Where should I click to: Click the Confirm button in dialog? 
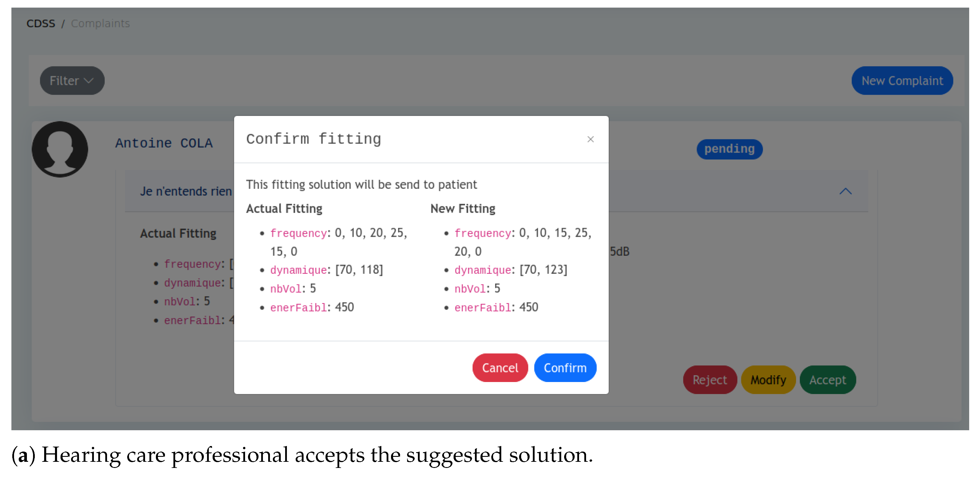[564, 367]
